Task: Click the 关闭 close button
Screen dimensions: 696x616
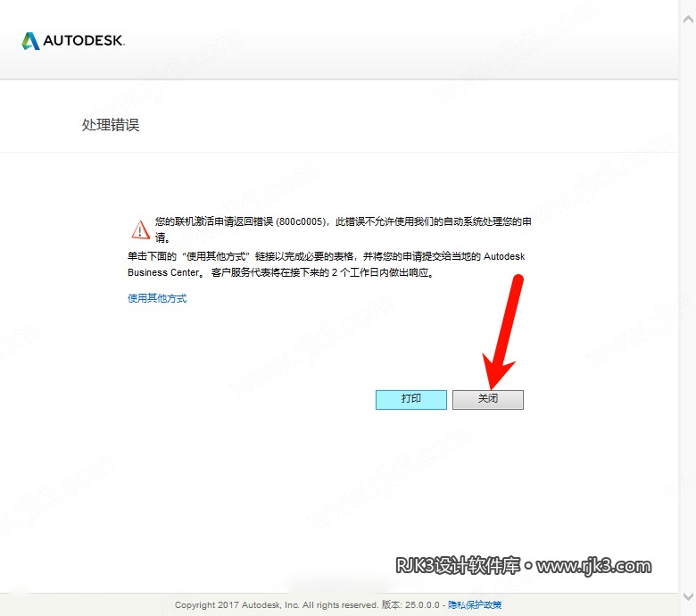Action: tap(488, 399)
